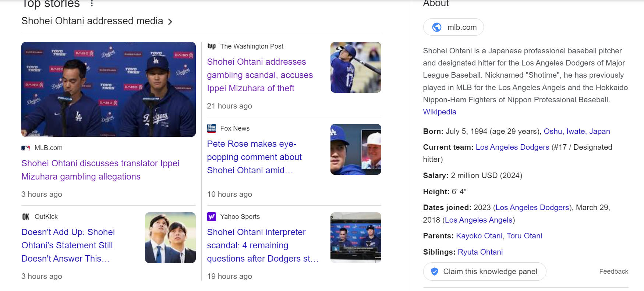Click Claim this knowledge panel button

point(485,272)
